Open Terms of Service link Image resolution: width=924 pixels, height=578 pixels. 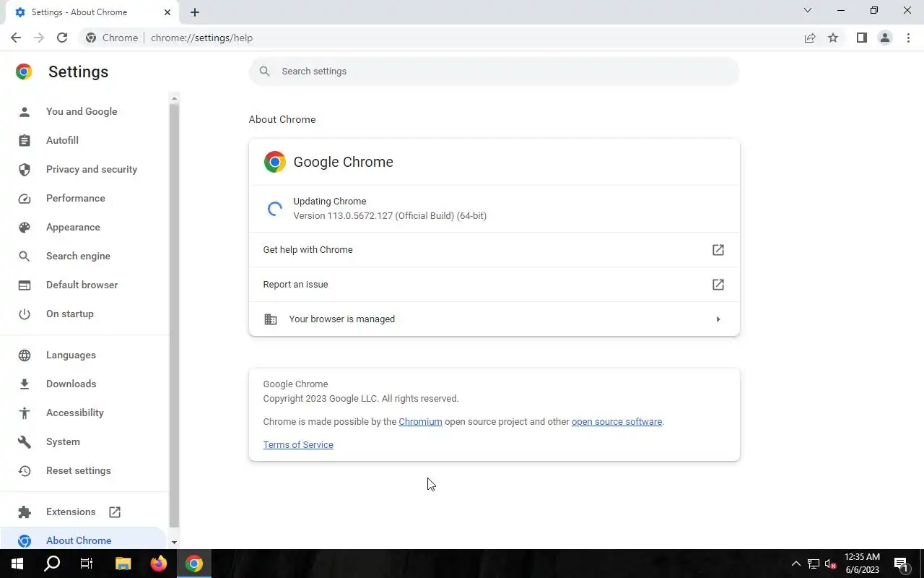[298, 444]
